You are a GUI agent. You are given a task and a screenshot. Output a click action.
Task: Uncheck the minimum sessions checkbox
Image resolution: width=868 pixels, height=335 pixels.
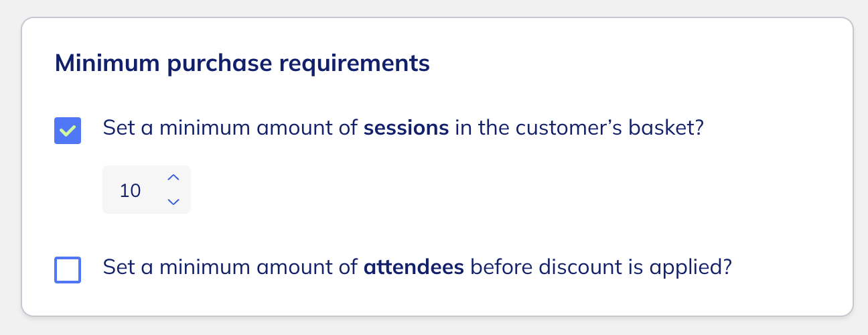tap(68, 131)
